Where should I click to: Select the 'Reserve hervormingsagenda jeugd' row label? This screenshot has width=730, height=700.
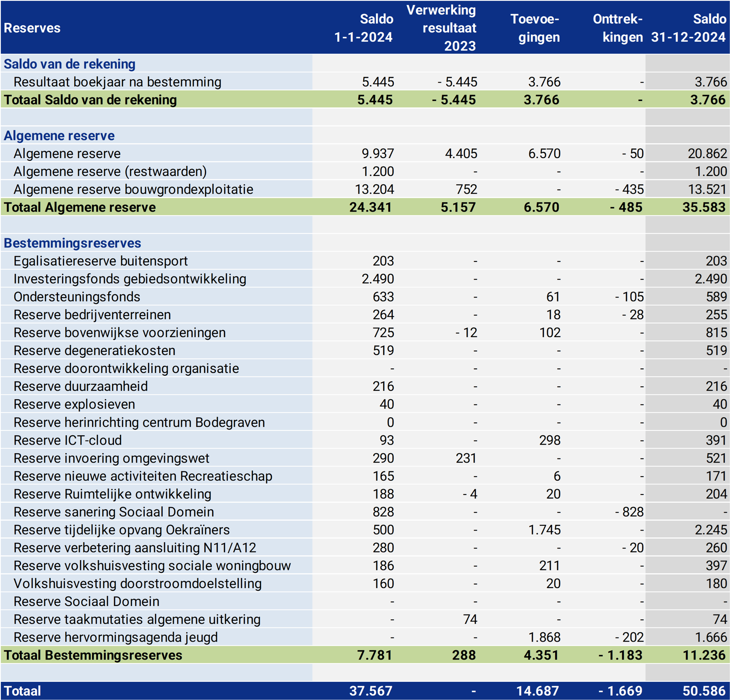point(116,637)
